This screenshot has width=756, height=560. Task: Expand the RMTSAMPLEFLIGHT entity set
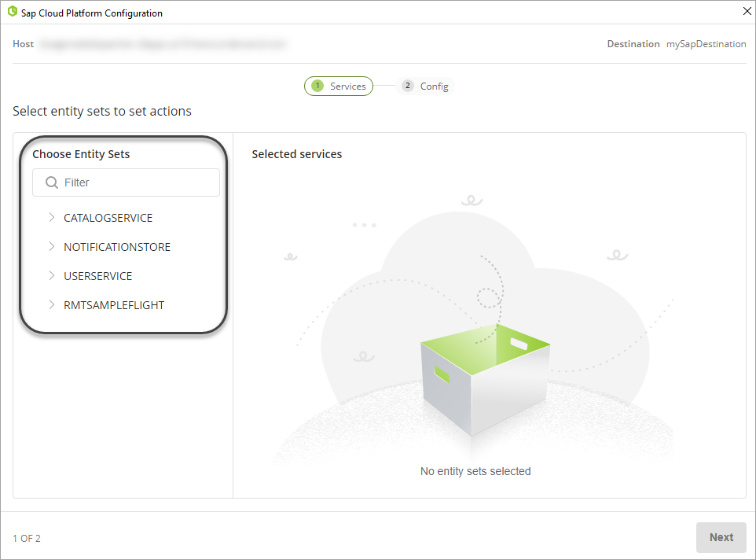point(52,305)
